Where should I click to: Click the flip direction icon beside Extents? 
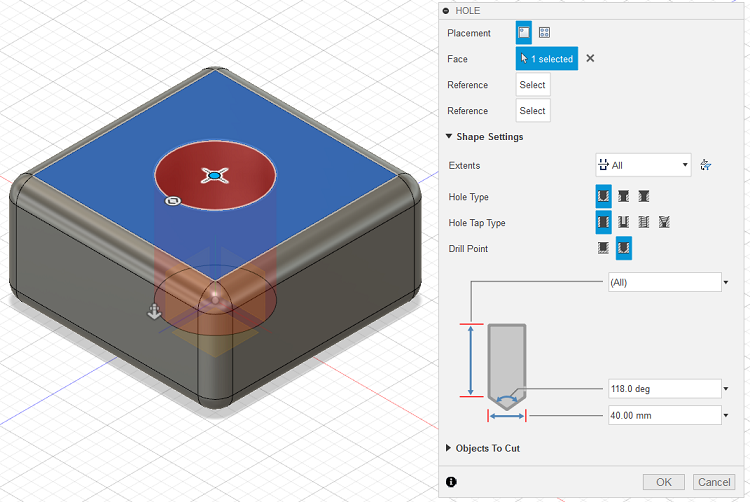coord(706,165)
